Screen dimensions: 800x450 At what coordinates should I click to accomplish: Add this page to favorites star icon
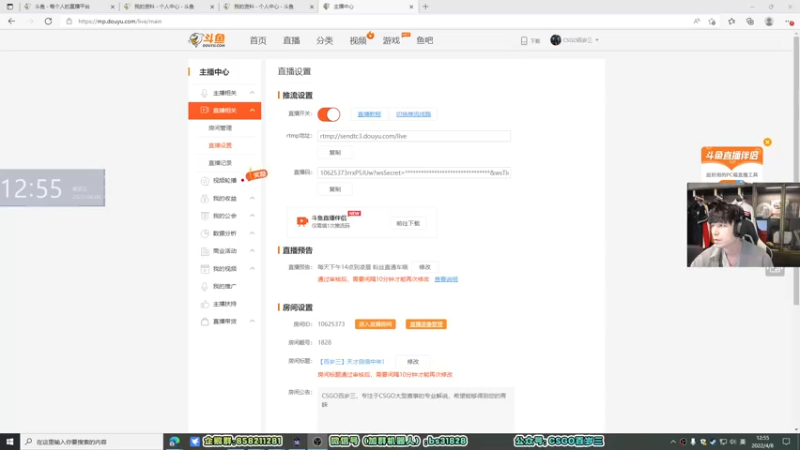pyautogui.click(x=712, y=21)
